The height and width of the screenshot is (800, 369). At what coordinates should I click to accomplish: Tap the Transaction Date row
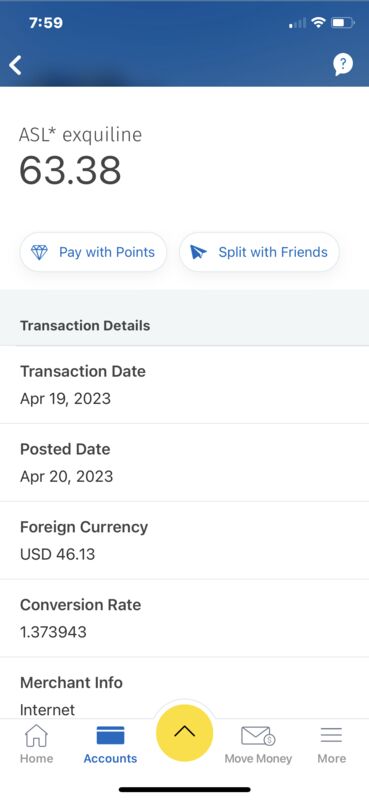[x=184, y=385]
